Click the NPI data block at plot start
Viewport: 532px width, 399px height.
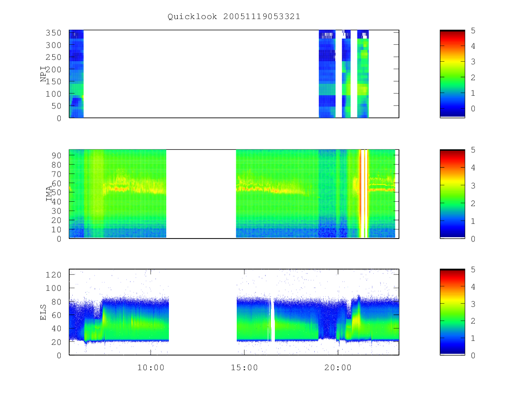76,74
